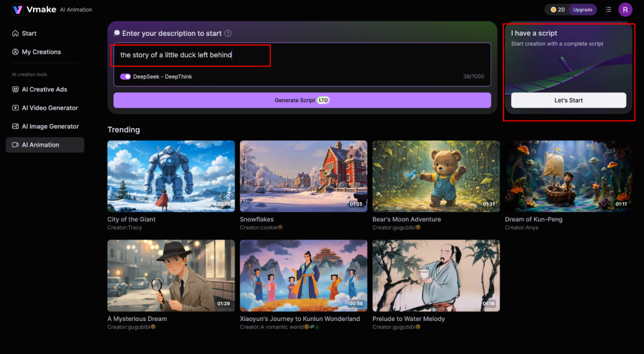Click the Upgrade button
The width and height of the screenshot is (644, 354).
(x=583, y=10)
